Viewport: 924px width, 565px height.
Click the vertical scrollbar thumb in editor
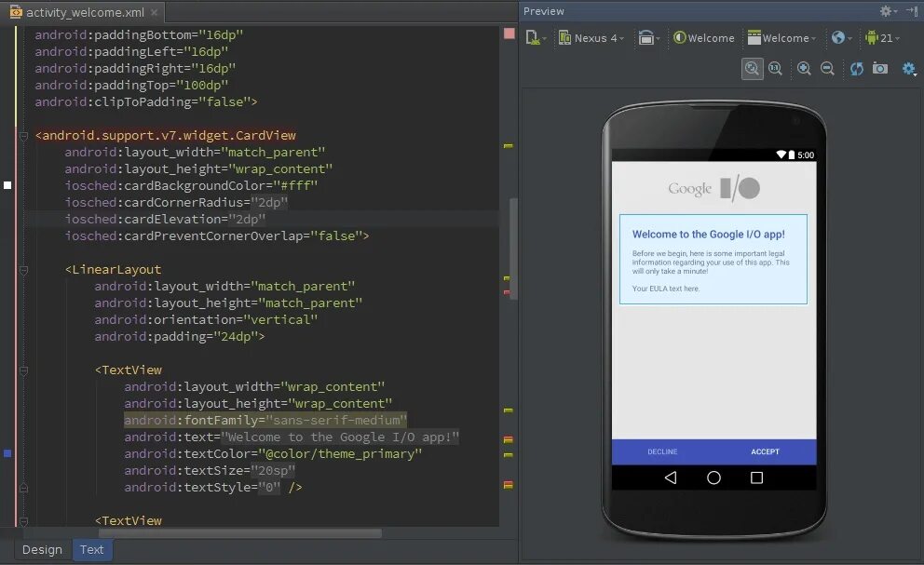pos(513,248)
